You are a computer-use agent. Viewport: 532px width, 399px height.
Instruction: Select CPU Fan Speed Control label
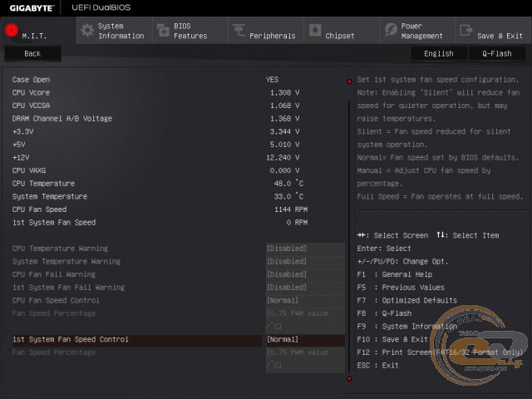coord(56,300)
